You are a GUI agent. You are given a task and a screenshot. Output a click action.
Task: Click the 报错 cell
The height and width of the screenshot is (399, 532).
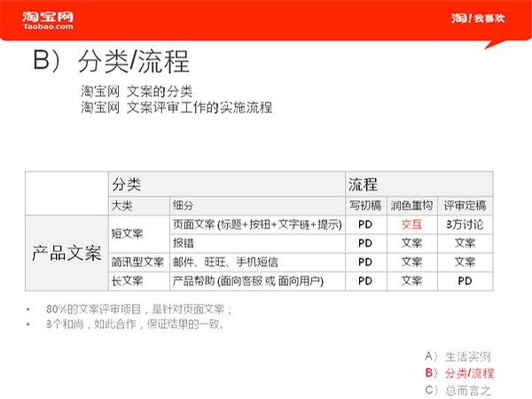pos(257,243)
